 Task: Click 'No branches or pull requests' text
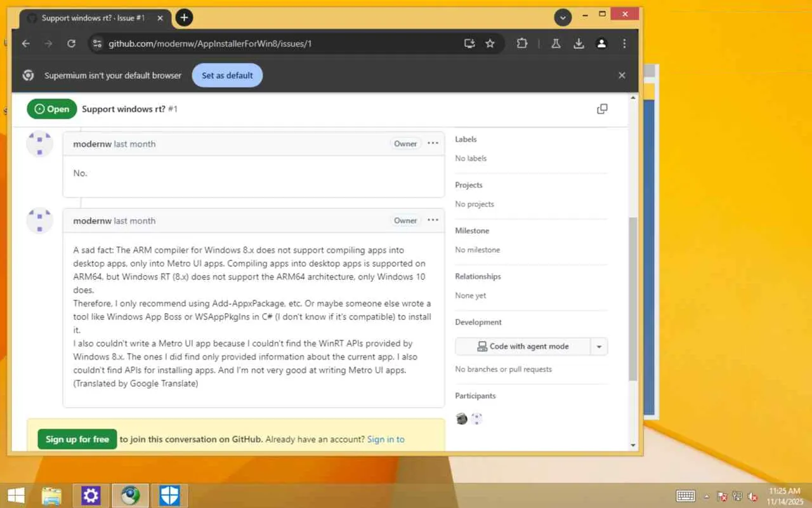503,369
